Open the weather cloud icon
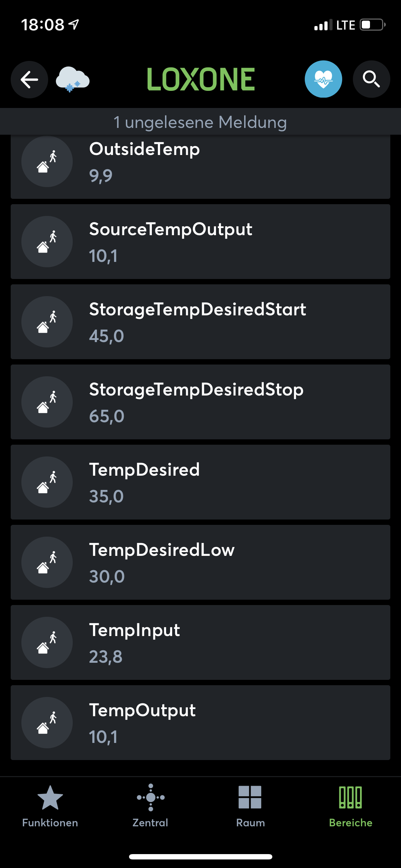Screen dimensions: 401x868 coord(72,79)
